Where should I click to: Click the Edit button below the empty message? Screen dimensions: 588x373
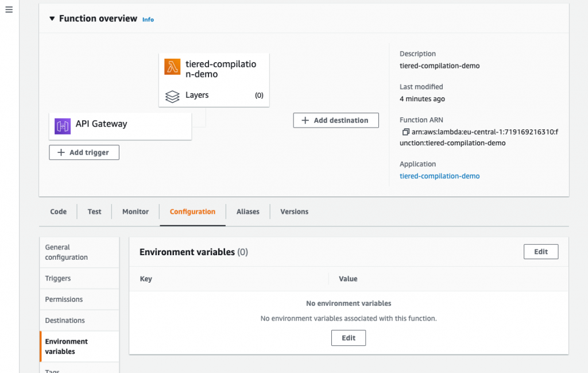349,338
